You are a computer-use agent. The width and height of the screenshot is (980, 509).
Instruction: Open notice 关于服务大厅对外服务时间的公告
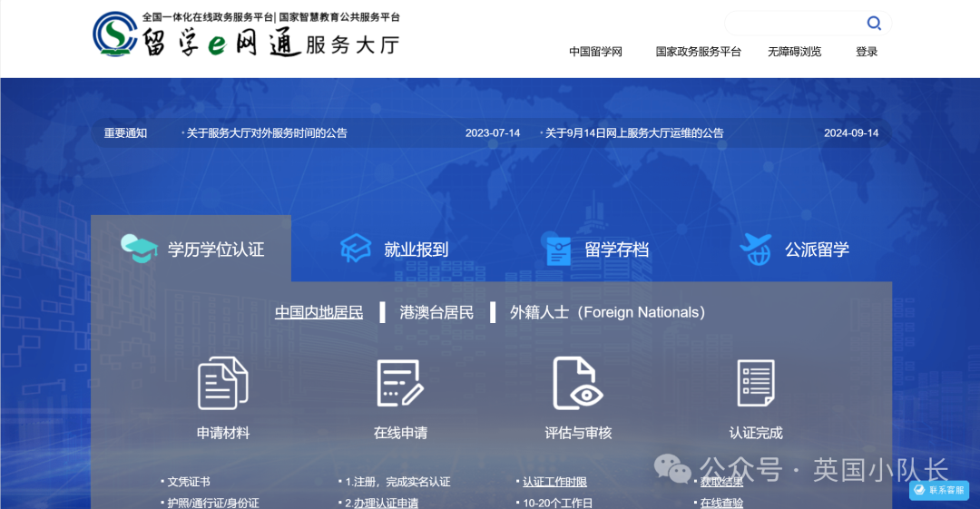[x=267, y=133]
